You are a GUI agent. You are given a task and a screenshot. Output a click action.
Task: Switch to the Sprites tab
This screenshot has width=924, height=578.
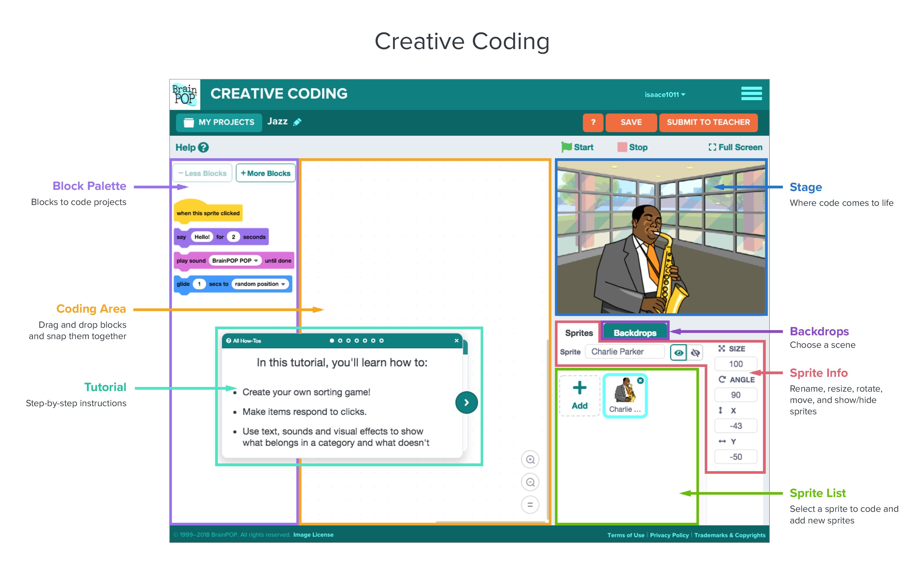578,333
